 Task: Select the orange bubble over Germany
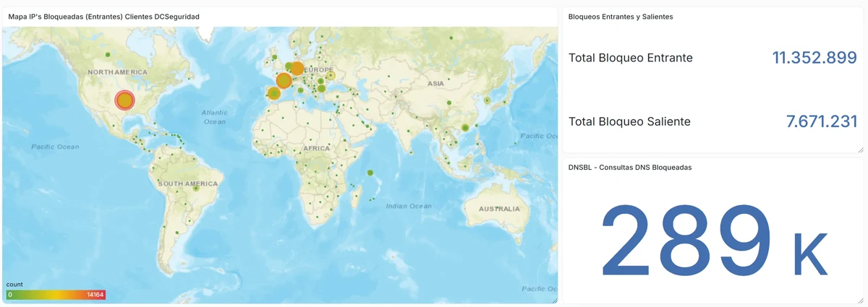click(297, 69)
